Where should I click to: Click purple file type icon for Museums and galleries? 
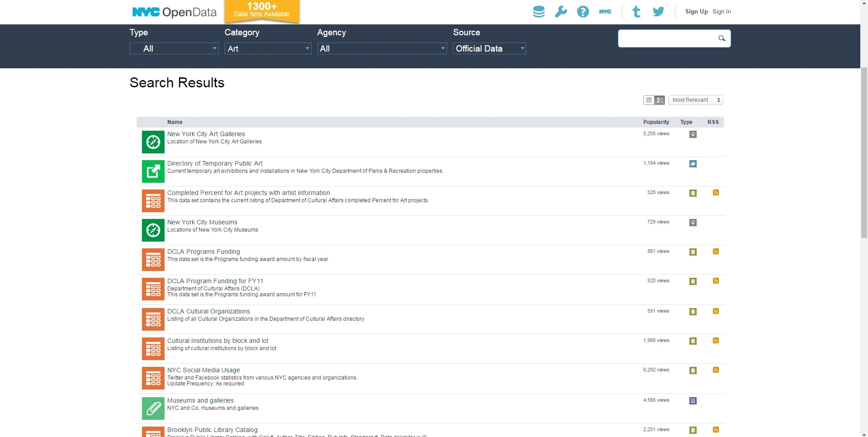point(693,401)
